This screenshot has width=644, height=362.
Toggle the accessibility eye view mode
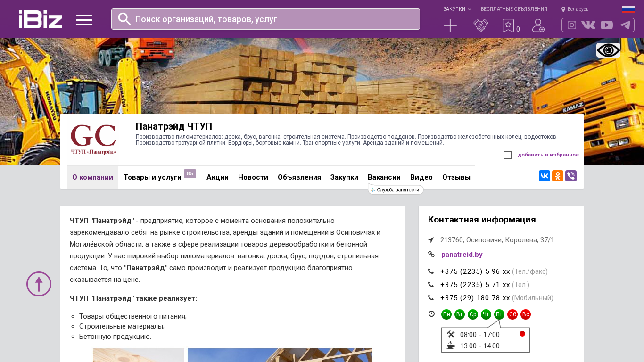(x=608, y=50)
